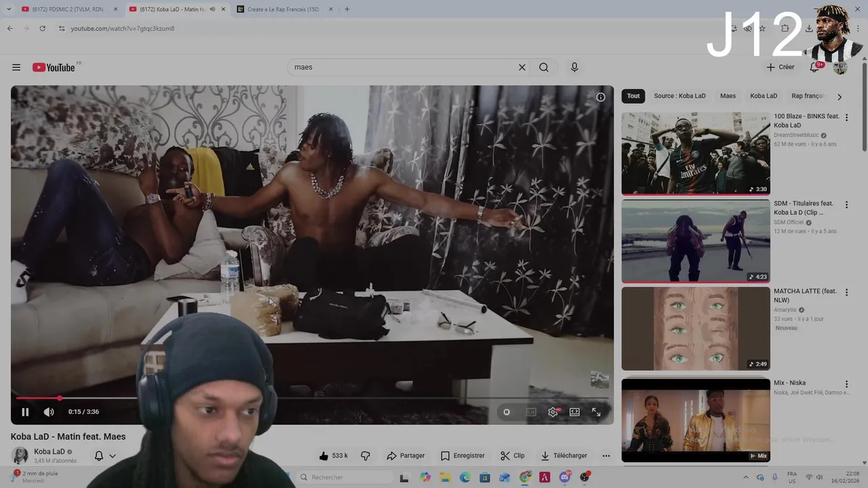Switch to theater mode
Screen dimensions: 868x488
pyautogui.click(x=574, y=412)
